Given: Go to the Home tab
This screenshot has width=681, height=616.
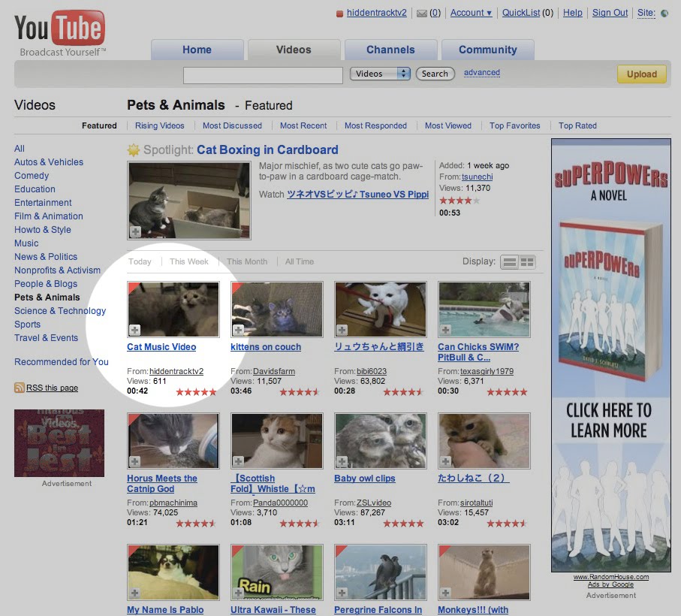Looking at the screenshot, I should (197, 50).
